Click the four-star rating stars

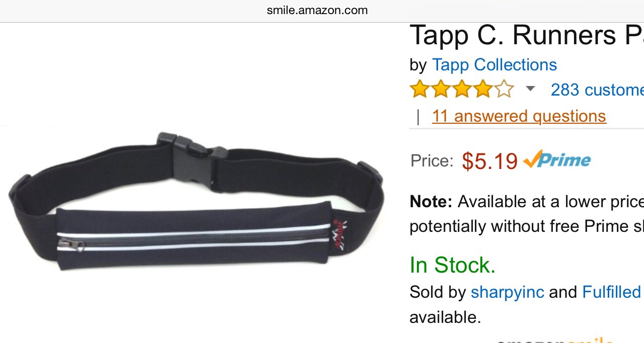(462, 90)
